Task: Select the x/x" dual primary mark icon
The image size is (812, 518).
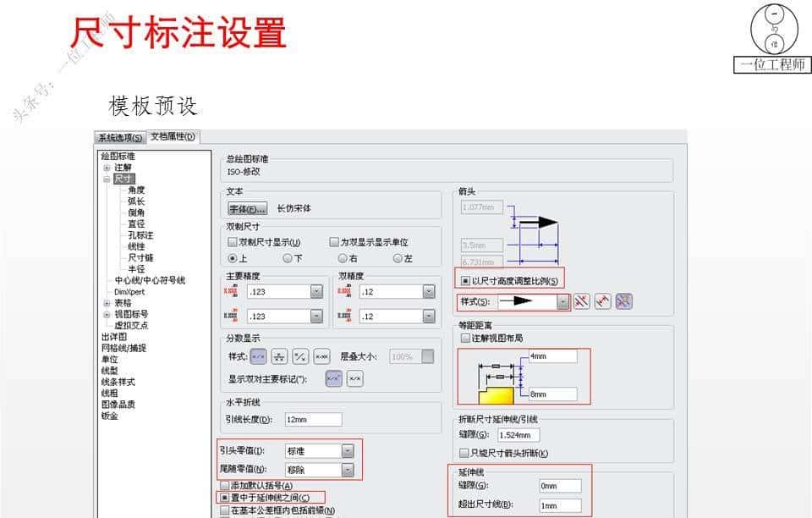Action: click(334, 378)
